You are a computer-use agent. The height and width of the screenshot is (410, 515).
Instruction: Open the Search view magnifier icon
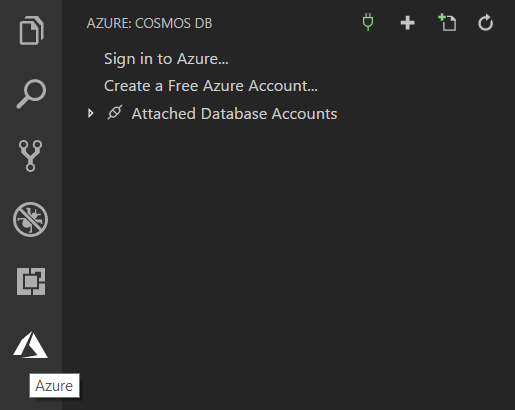[31, 94]
